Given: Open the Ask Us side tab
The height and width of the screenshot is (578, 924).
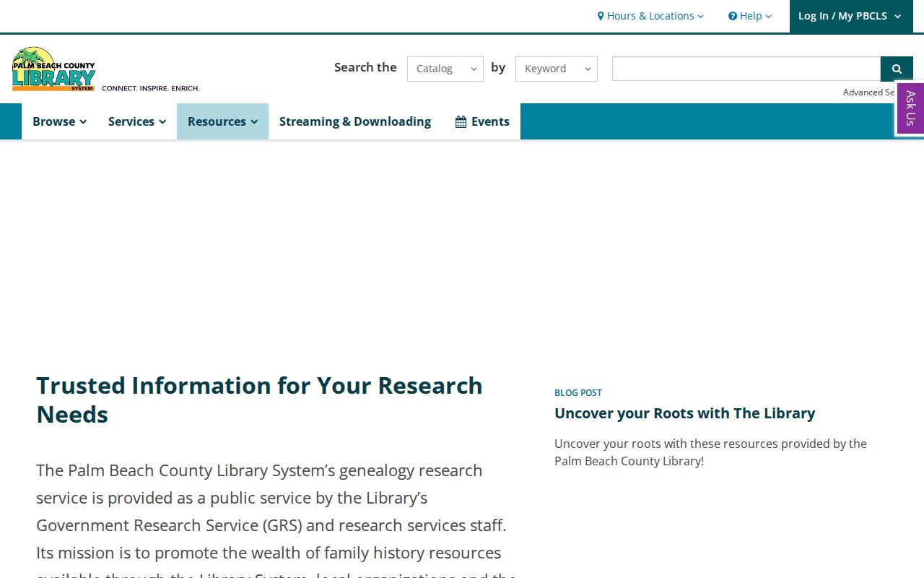Looking at the screenshot, I should 910,108.
